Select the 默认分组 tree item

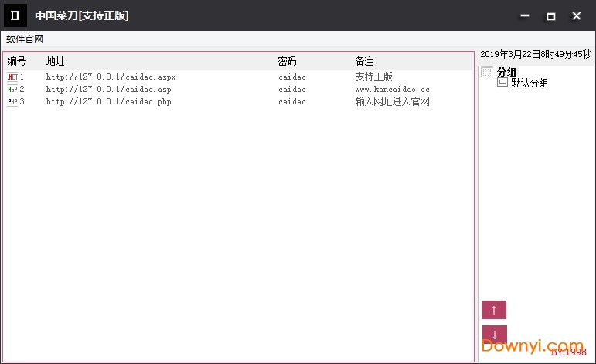(529, 83)
